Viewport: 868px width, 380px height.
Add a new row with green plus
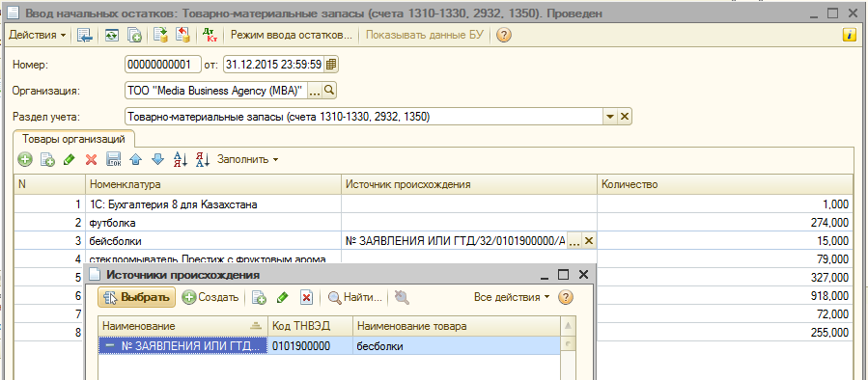[x=25, y=160]
